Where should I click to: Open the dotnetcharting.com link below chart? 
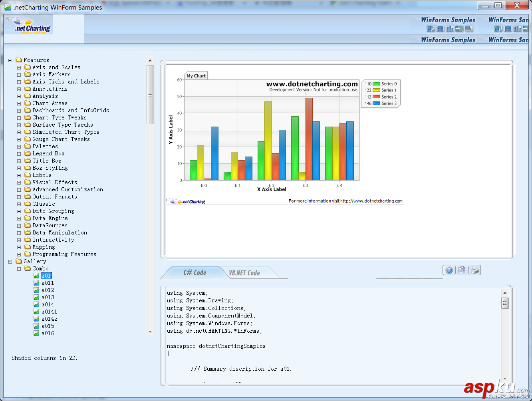coord(371,201)
